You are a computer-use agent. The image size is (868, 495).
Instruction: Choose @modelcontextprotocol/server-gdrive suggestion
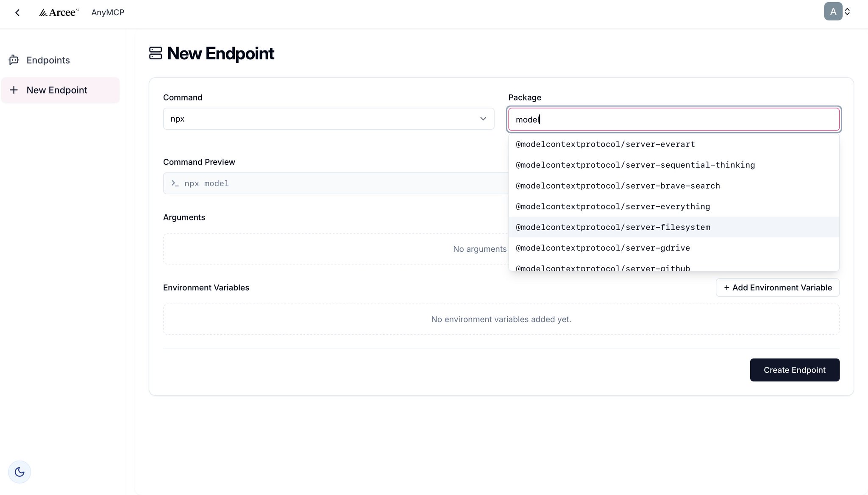674,248
